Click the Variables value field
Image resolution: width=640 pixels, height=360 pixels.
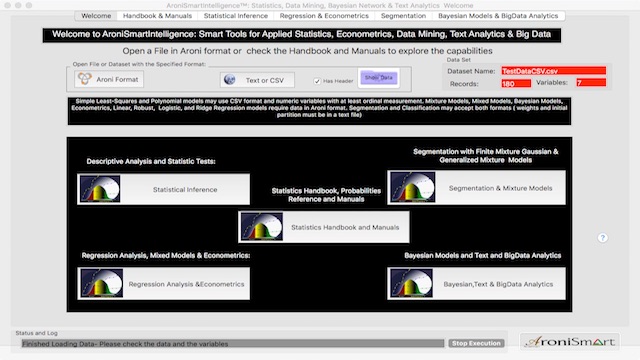coord(591,83)
